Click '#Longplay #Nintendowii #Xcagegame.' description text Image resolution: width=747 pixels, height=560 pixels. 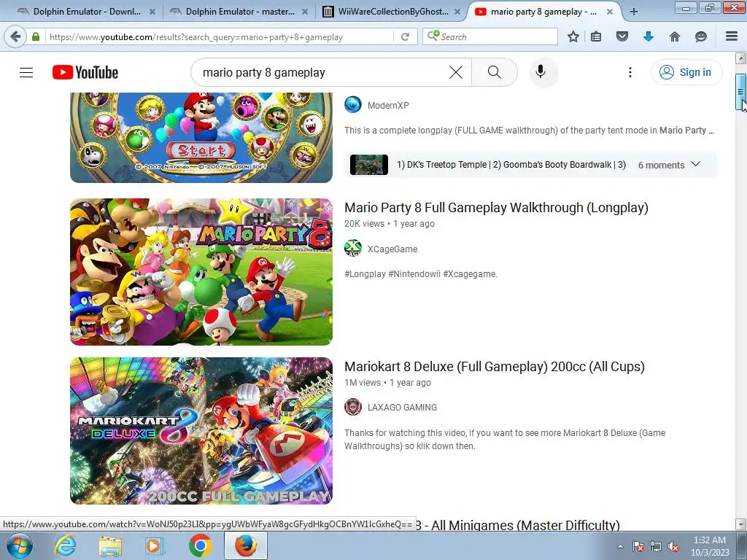pos(421,274)
